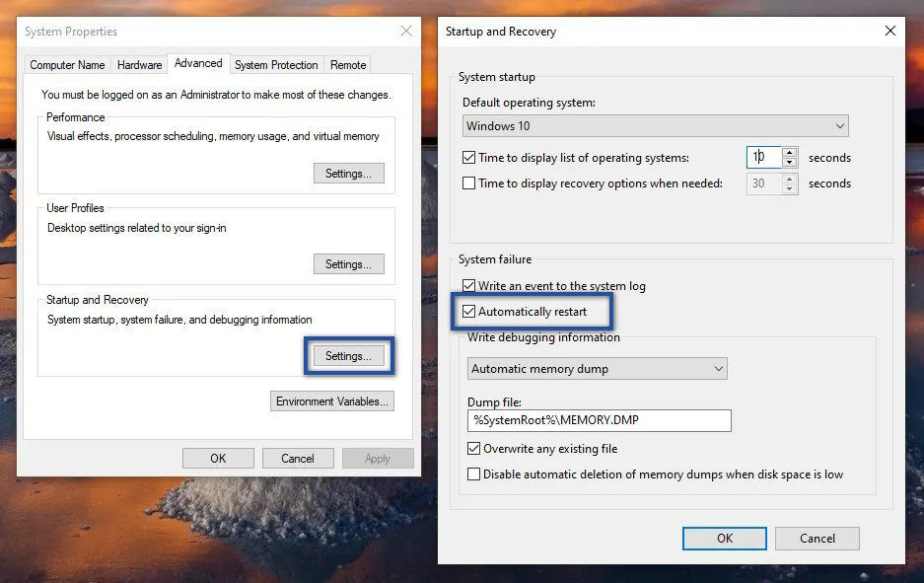Disable Automatically restart on system failure
The image size is (924, 583).
[470, 310]
